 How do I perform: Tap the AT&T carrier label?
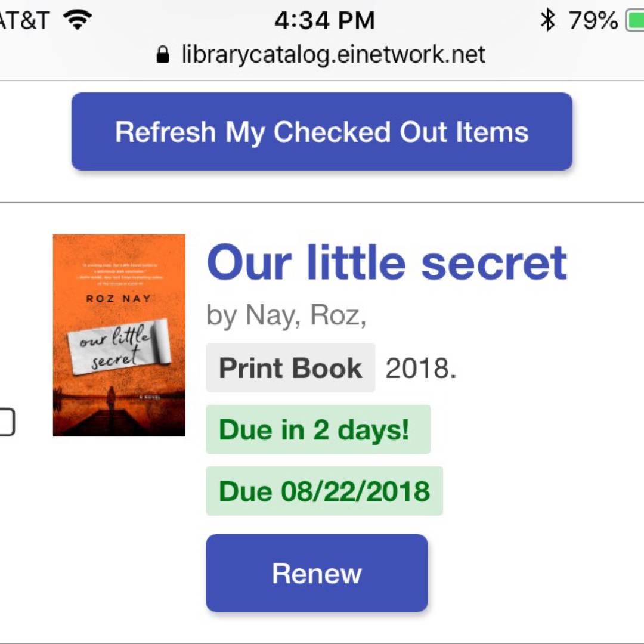coord(24,21)
